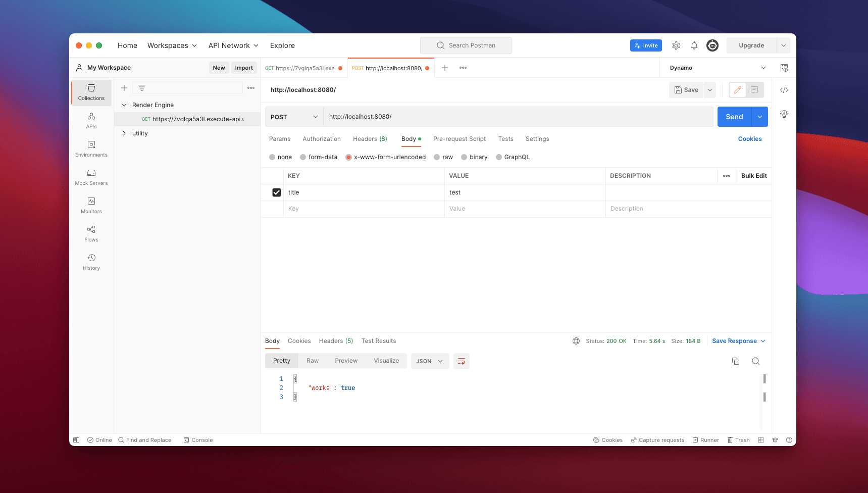Open the APIs sidebar panel
The image size is (868, 493).
91,121
